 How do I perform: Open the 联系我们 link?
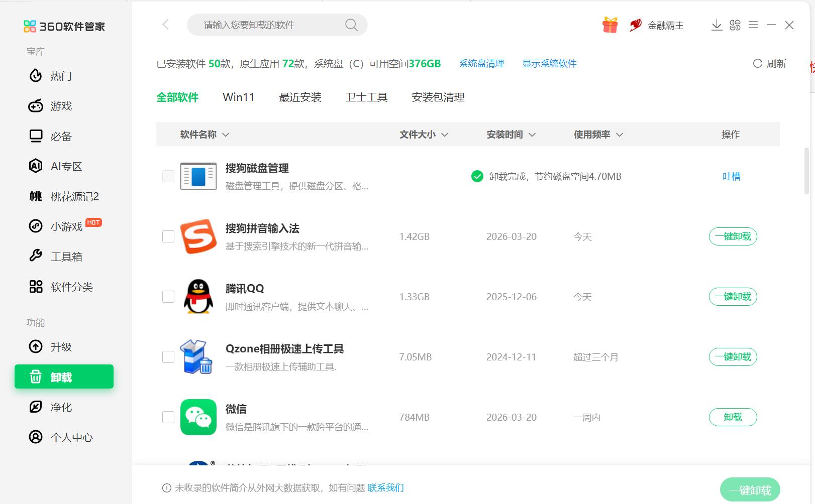click(386, 488)
